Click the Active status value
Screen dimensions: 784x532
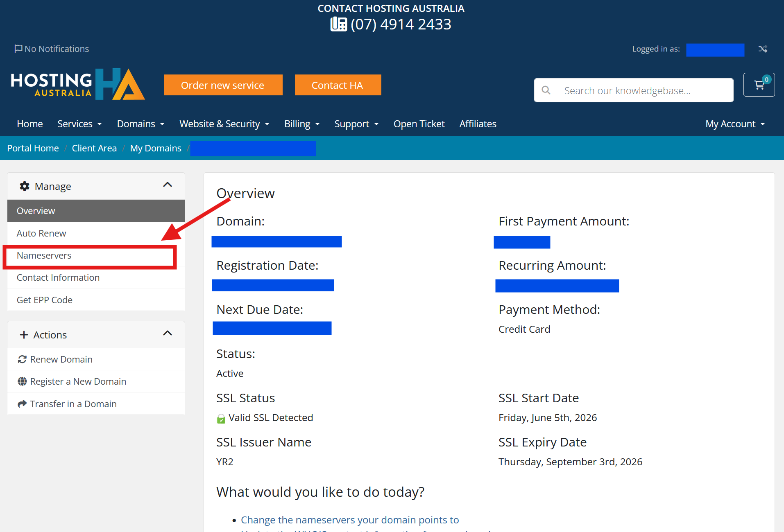230,373
